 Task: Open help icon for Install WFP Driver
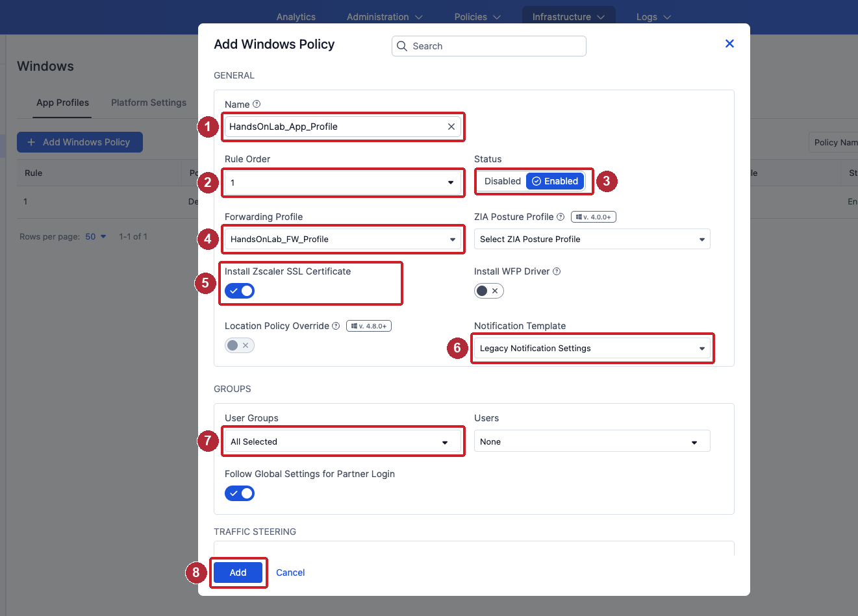tap(557, 271)
